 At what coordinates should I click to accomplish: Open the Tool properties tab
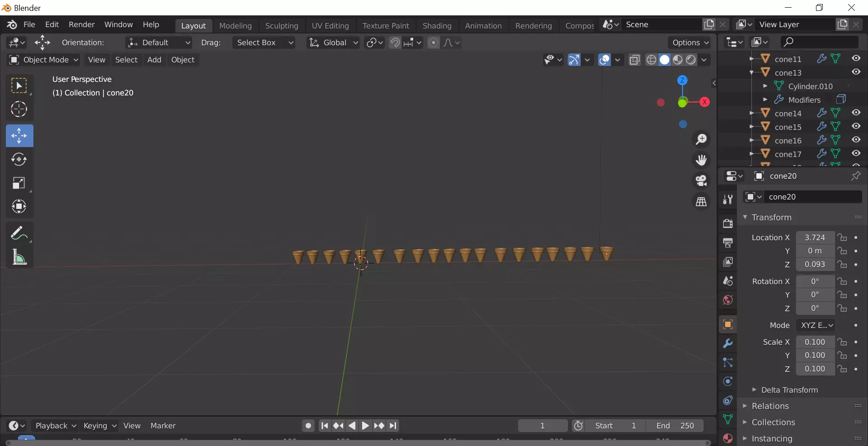(727, 199)
